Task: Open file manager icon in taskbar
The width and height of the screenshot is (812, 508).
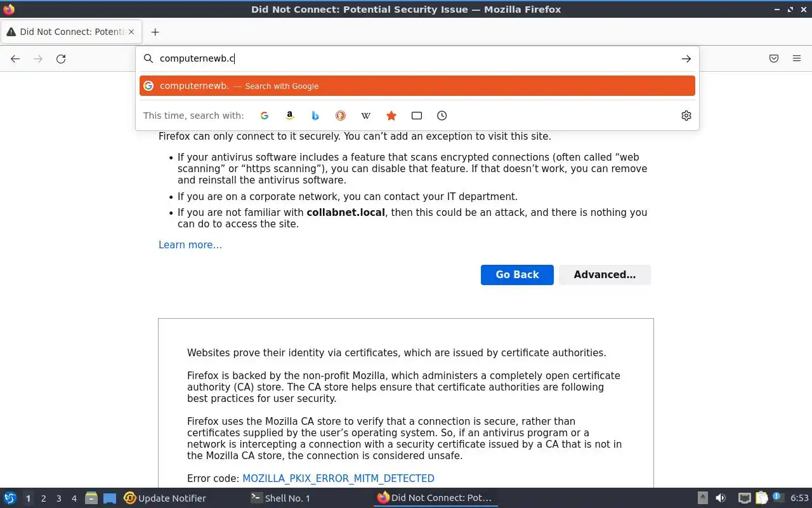Action: coord(91,498)
